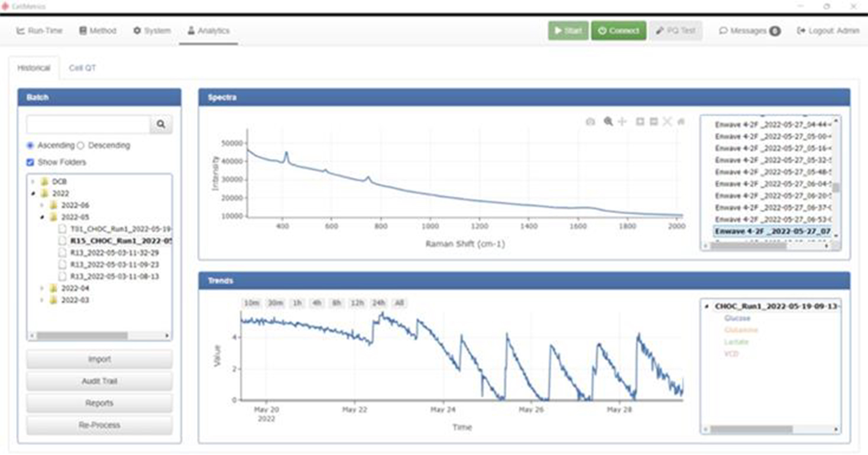The image size is (868, 455).
Task: Collapse the CHOC_Run1 trends tree node
Action: coord(707,307)
